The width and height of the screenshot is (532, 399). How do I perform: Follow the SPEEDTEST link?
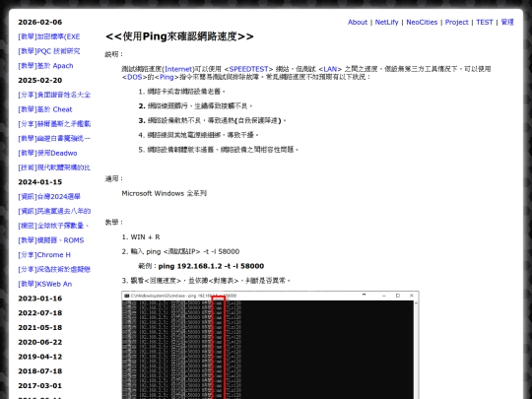click(248, 69)
